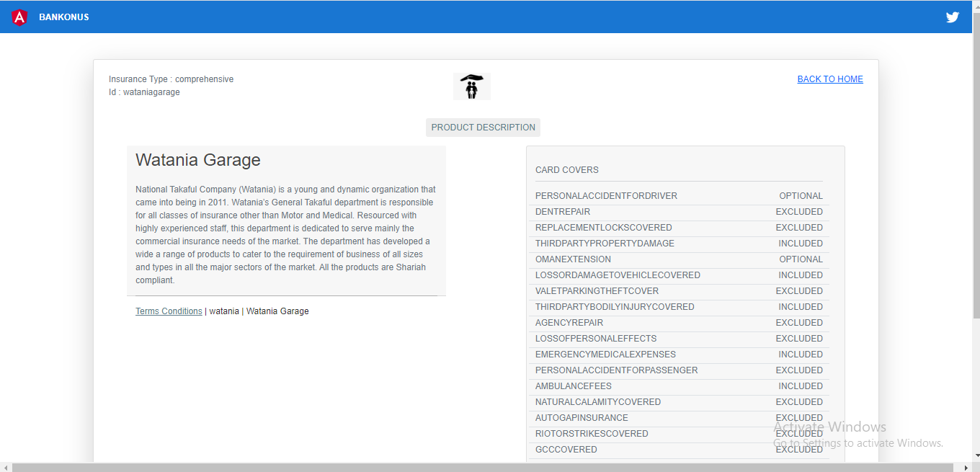Click the 'watania' text beside Terms Conditions
This screenshot has height=472, width=980.
[x=224, y=311]
